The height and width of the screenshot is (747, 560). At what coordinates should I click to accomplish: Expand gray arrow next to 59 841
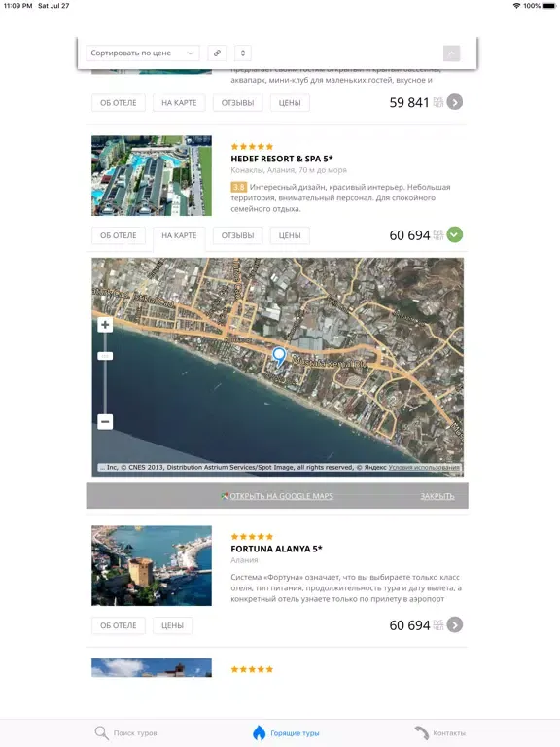tap(455, 102)
